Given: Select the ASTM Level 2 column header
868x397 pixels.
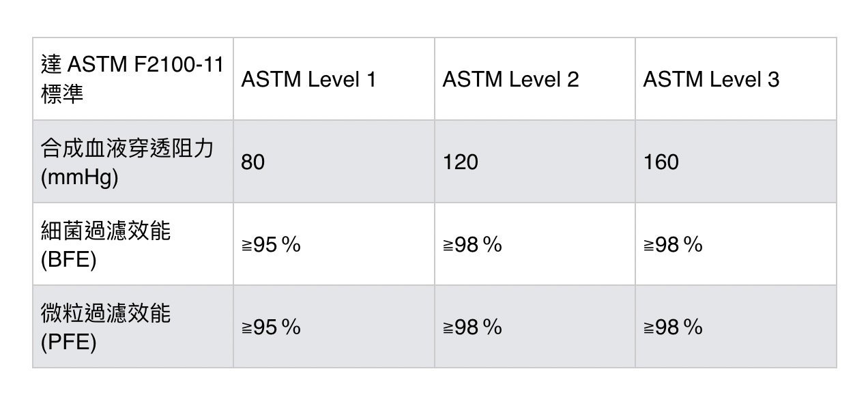Looking at the screenshot, I should point(510,80).
